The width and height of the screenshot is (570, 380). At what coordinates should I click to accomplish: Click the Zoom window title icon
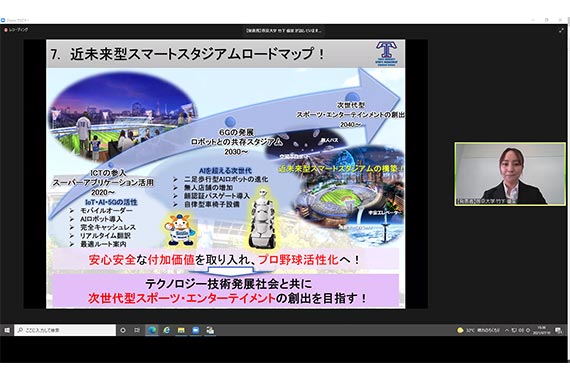pyautogui.click(x=3, y=20)
